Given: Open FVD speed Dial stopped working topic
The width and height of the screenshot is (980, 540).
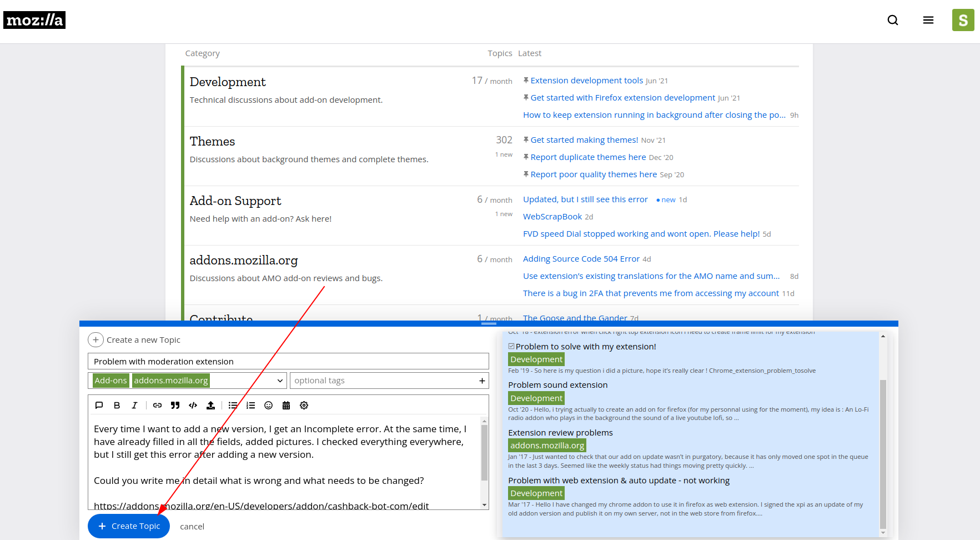Looking at the screenshot, I should coord(641,234).
